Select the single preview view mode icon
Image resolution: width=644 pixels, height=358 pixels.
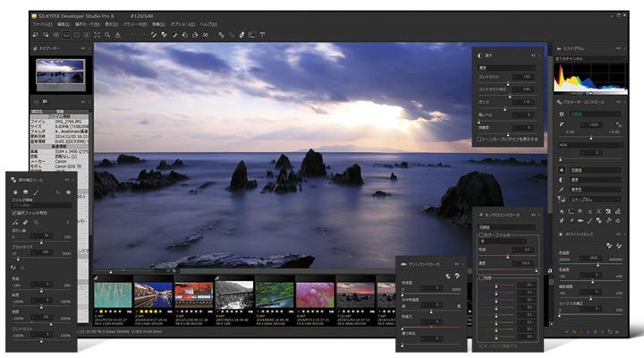point(76,35)
